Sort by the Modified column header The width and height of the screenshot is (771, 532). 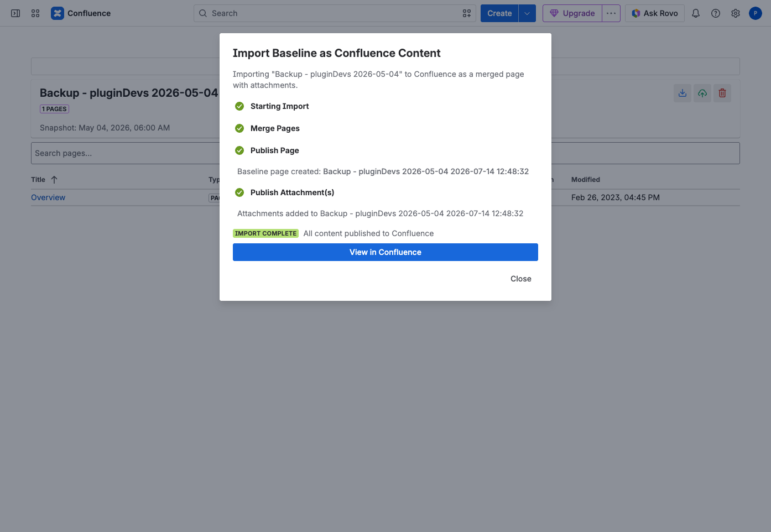coord(586,180)
